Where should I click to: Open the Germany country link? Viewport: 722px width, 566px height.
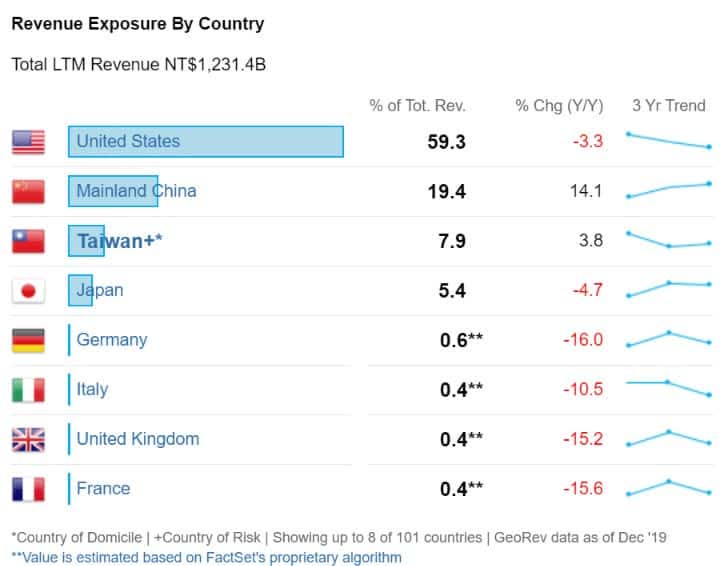tap(111, 340)
